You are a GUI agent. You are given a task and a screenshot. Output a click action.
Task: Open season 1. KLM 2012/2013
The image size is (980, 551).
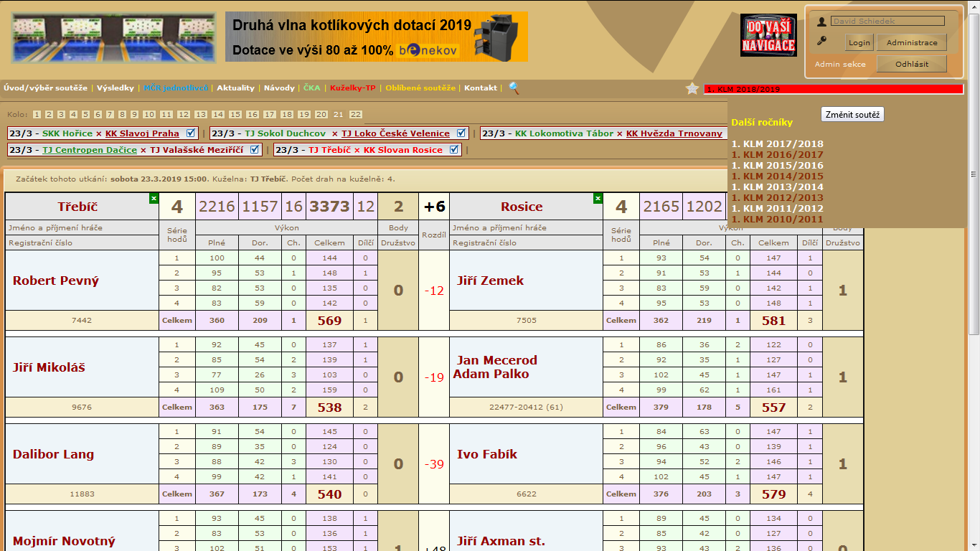point(778,197)
